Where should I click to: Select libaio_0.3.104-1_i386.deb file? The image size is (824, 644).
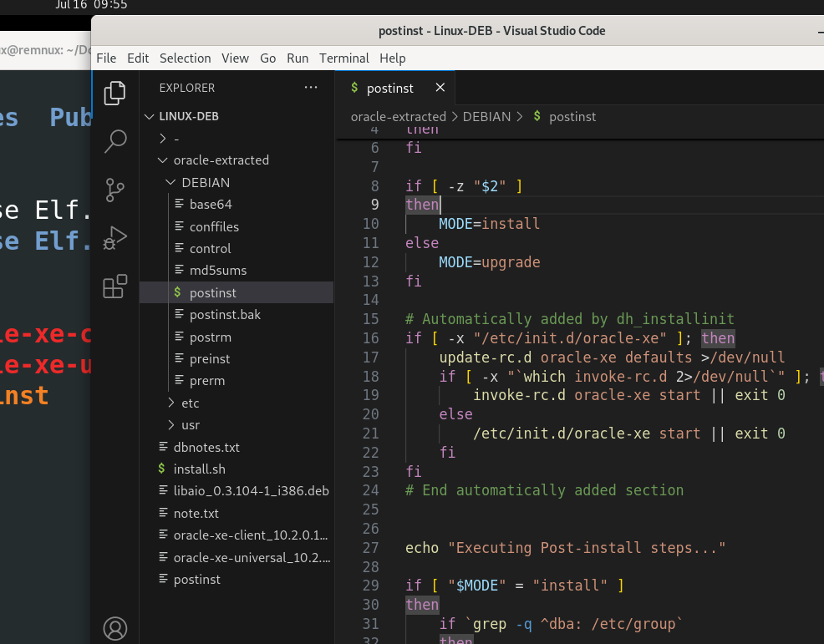237,491
